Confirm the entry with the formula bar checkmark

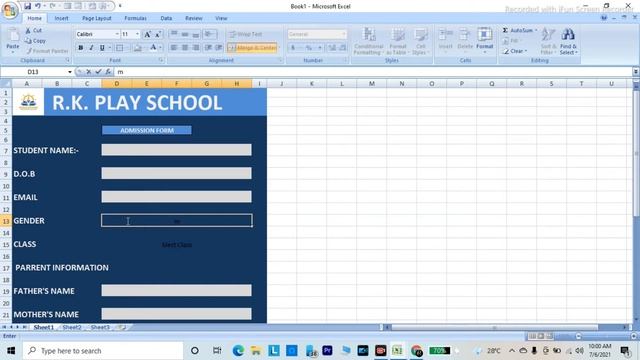click(x=98, y=72)
